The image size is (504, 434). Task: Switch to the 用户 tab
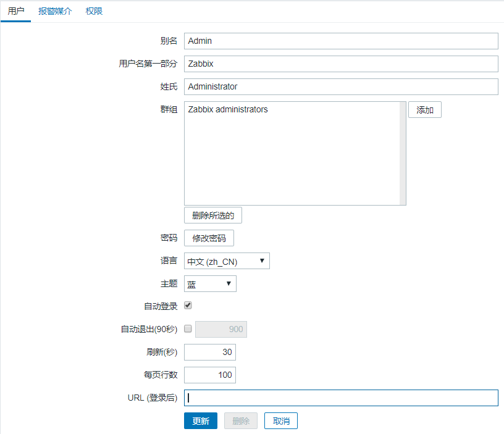pos(16,11)
